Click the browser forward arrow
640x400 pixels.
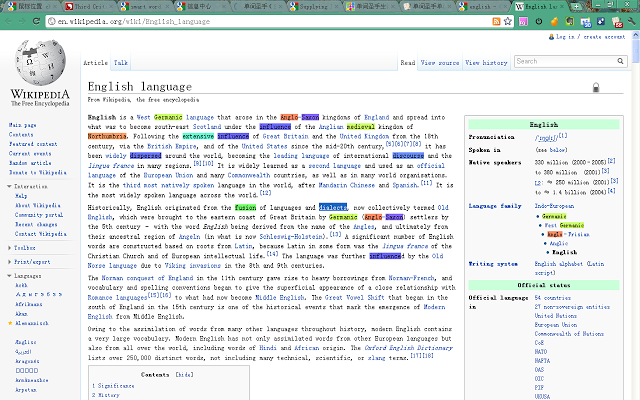(22, 21)
